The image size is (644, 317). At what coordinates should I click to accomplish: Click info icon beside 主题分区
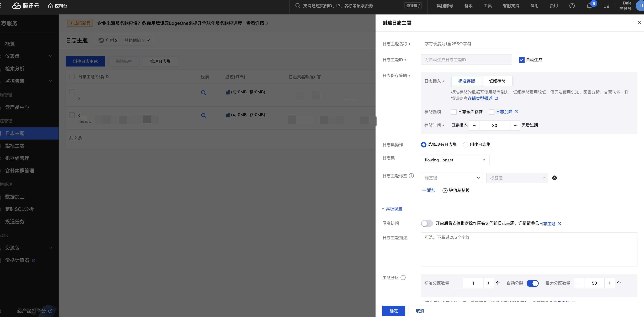coord(403,278)
